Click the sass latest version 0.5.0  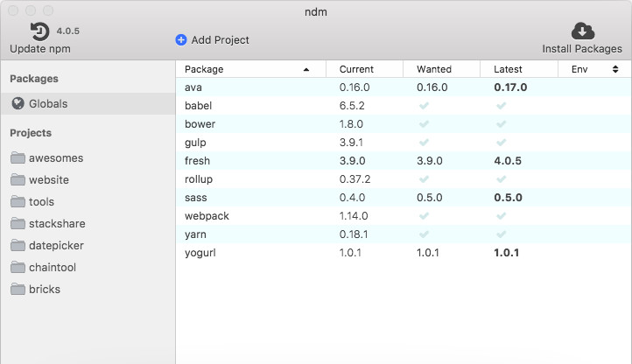[508, 198]
